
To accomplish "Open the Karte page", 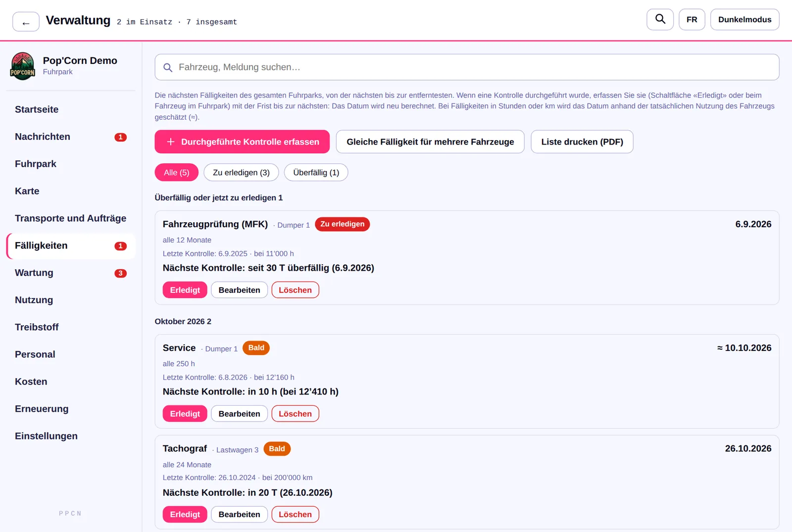I will [71, 191].
